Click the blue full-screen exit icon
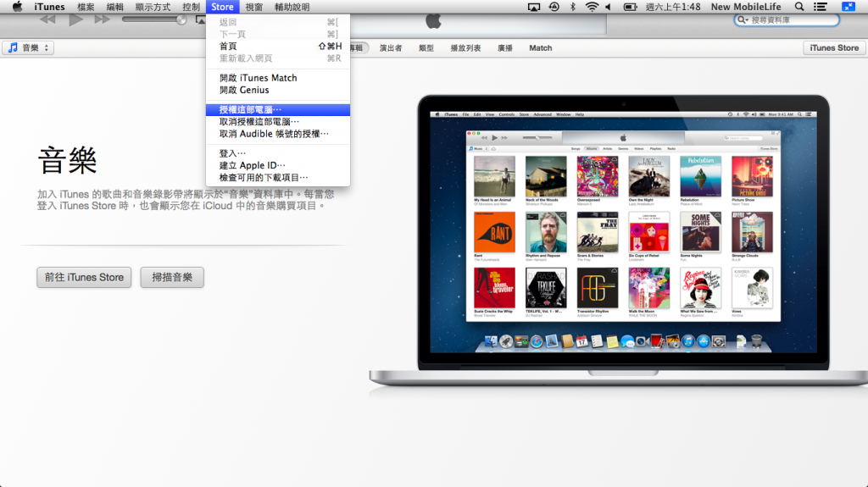 848,7
